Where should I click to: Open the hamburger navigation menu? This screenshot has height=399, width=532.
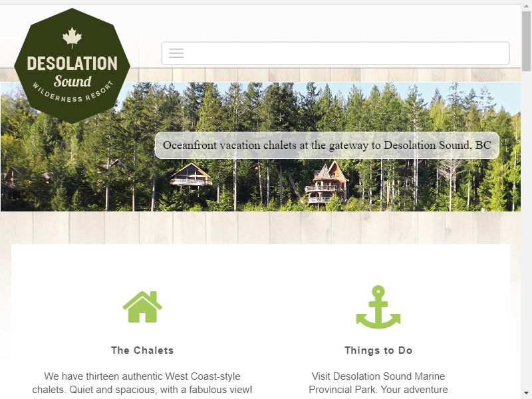[176, 53]
